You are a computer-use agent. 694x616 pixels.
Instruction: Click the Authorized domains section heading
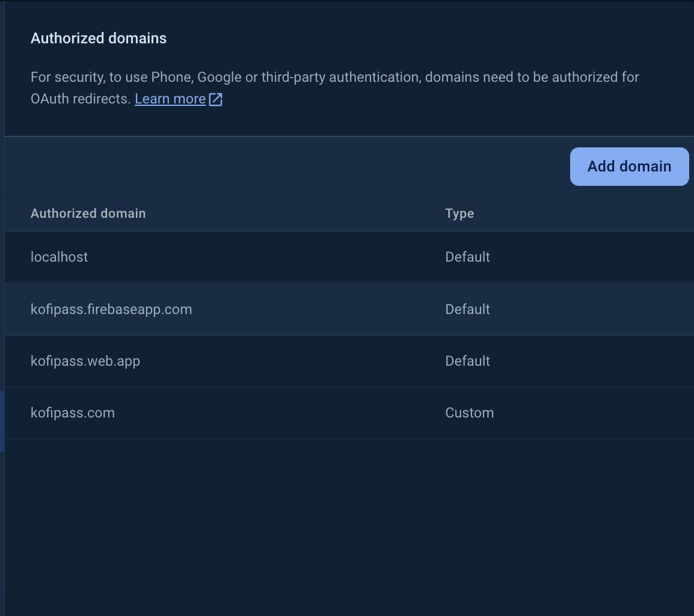(99, 38)
